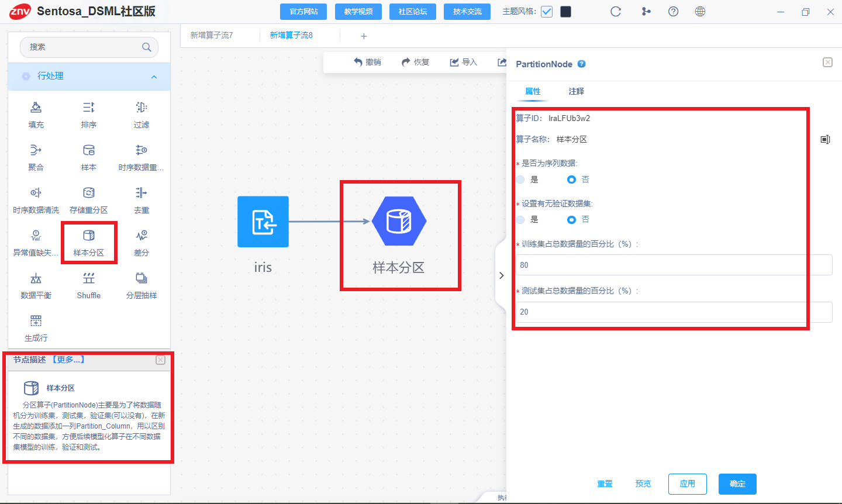The image size is (842, 504).
Task: Select the 样本 (sample) operator icon
Action: pyautogui.click(x=89, y=150)
